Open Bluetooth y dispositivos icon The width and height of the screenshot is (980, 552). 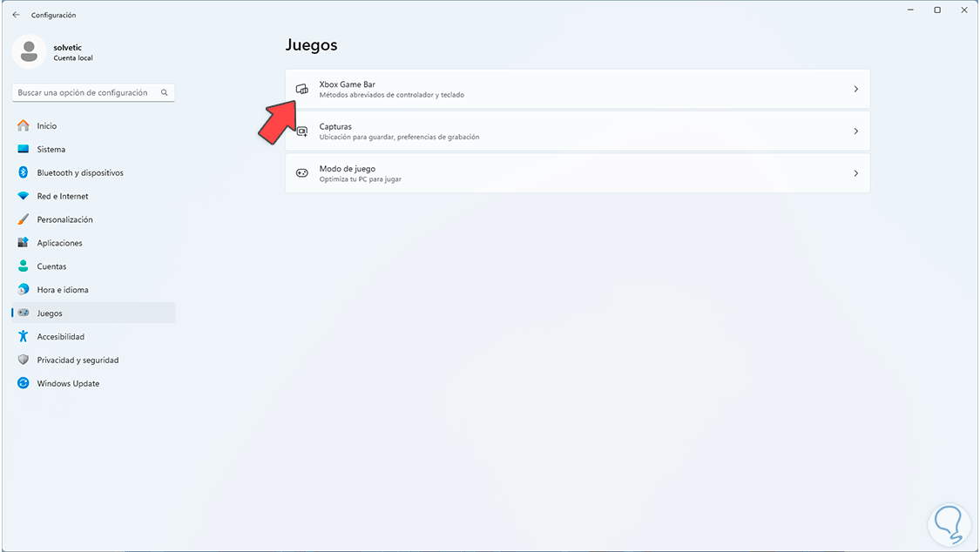click(24, 173)
